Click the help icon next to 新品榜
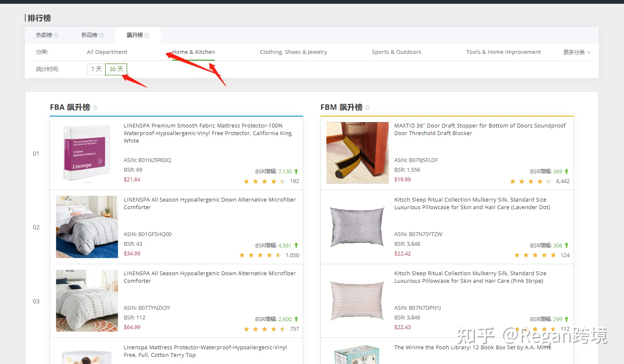Viewport: 624px width, 364px height. tap(101, 36)
